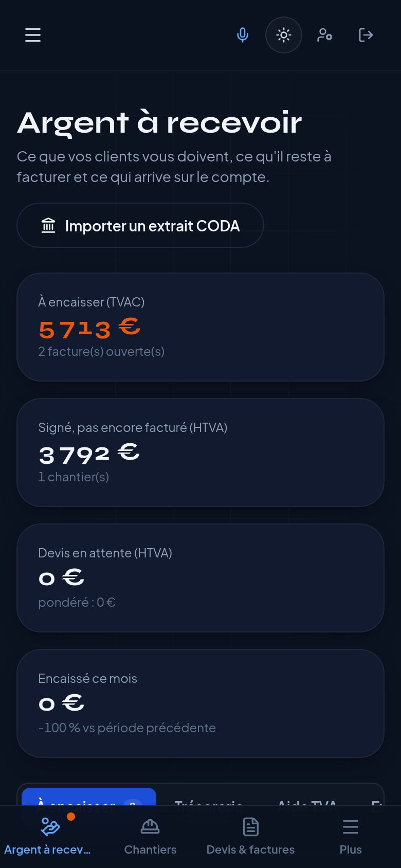Screen dimensions: 401x868
Task: Click the logout arrow icon
Action: [x=366, y=35]
